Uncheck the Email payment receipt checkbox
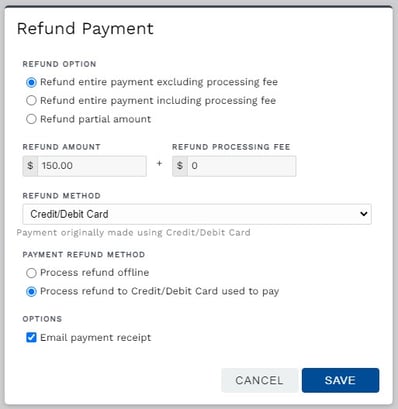398x409 pixels. [31, 337]
